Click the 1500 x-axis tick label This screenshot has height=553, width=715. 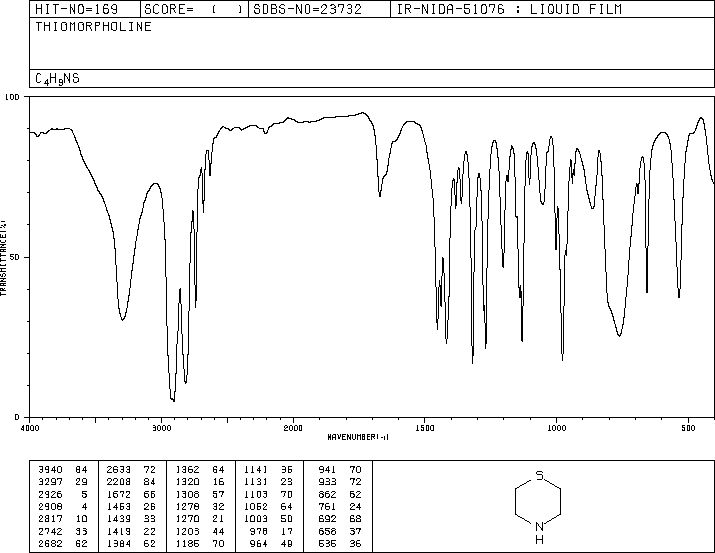425,428
